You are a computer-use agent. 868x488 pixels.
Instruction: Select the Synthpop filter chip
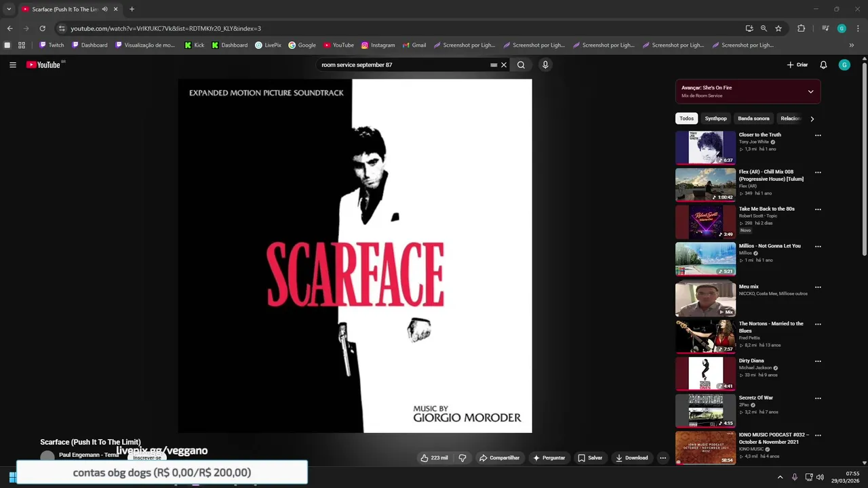715,119
